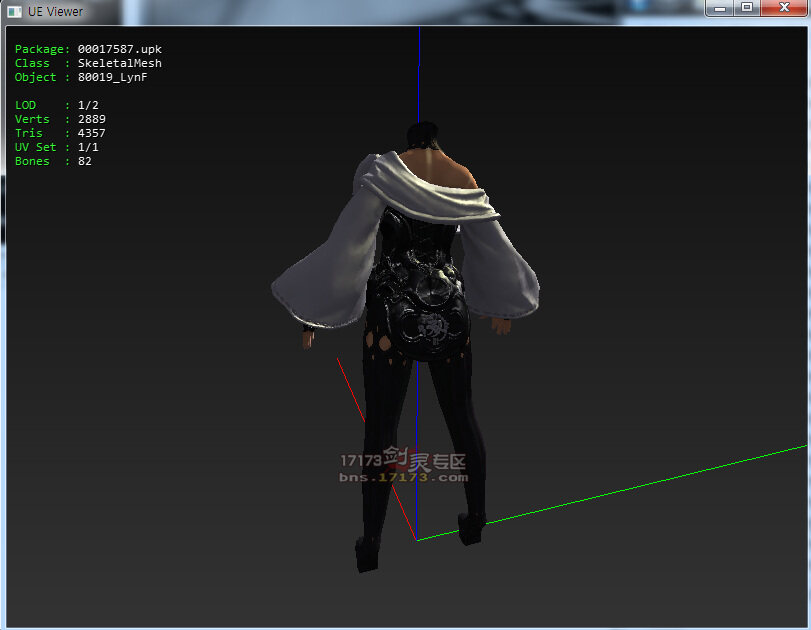The width and height of the screenshot is (811, 630).
Task: Click the Tris value 4357
Action: 92,133
